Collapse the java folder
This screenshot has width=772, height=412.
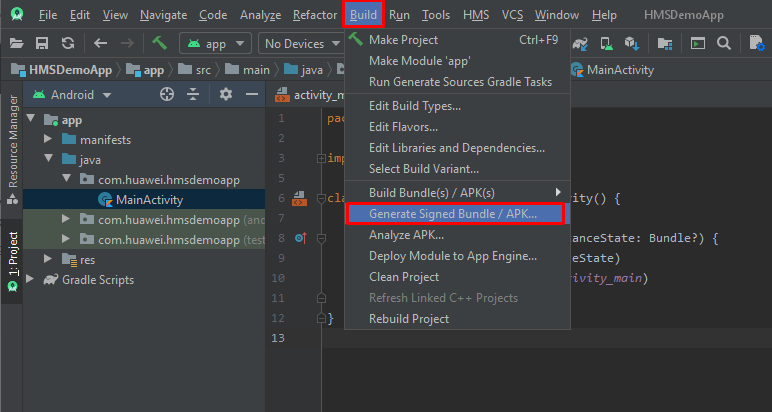(x=48, y=159)
